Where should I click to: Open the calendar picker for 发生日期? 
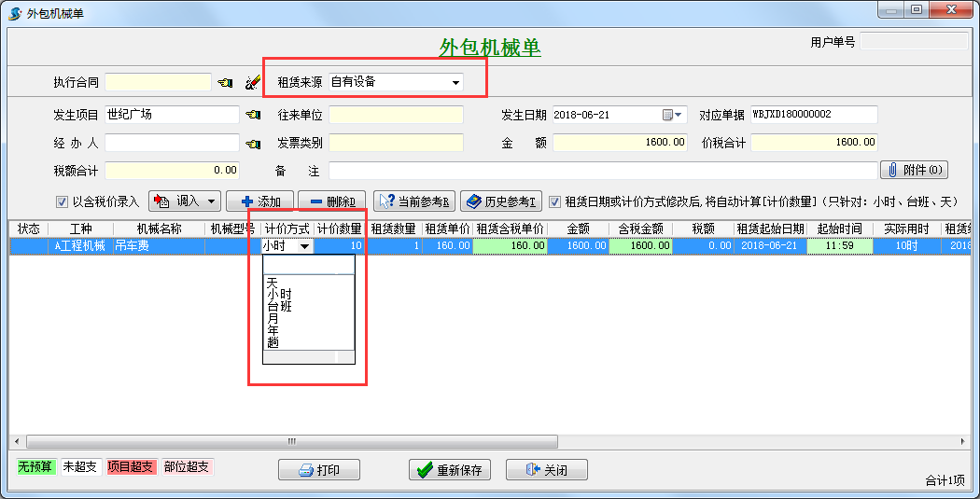tap(673, 115)
